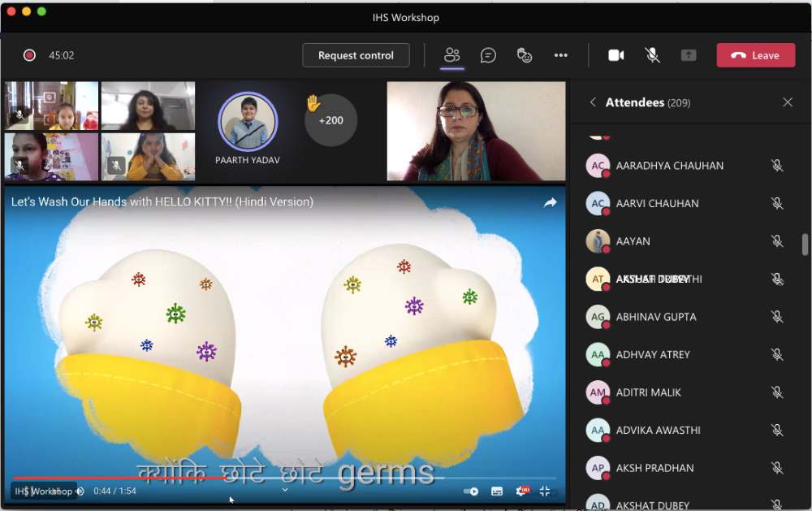Select the presenter video with glasses

coord(476,131)
